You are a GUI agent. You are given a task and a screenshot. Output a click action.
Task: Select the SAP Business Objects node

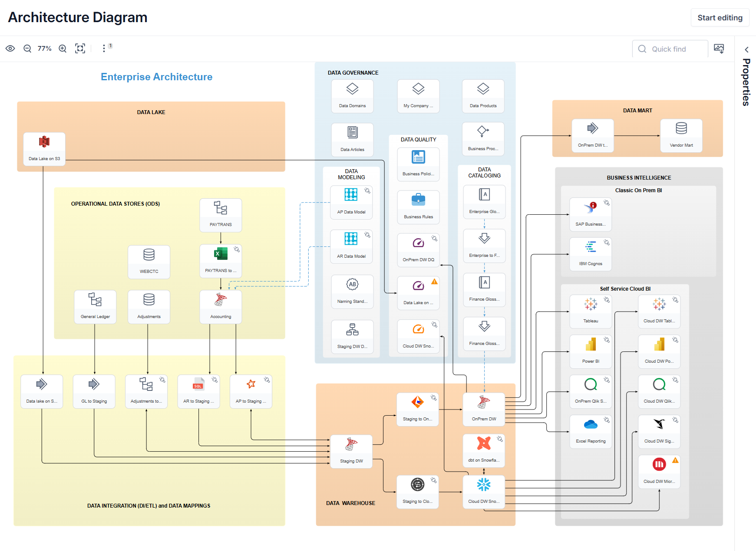pos(591,214)
